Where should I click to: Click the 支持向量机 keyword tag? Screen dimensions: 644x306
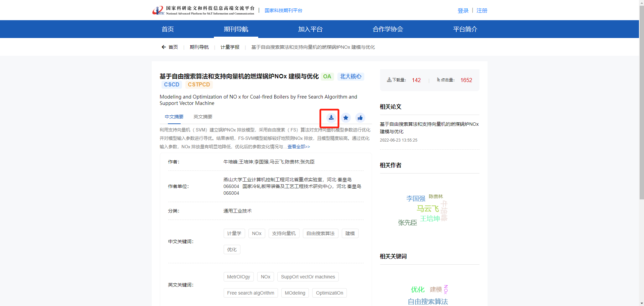(x=284, y=233)
